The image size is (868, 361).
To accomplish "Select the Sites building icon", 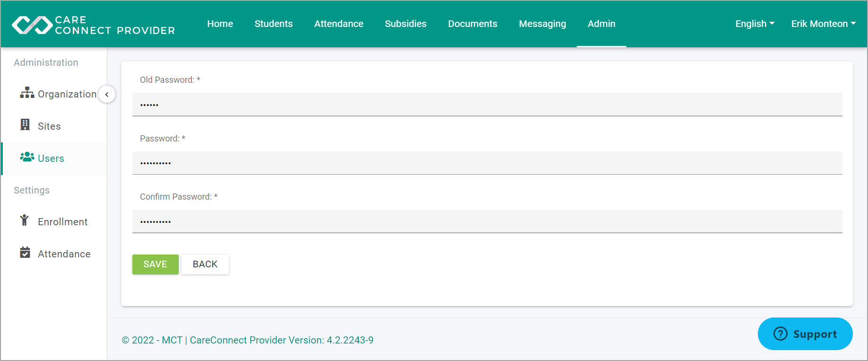I will 25,124.
